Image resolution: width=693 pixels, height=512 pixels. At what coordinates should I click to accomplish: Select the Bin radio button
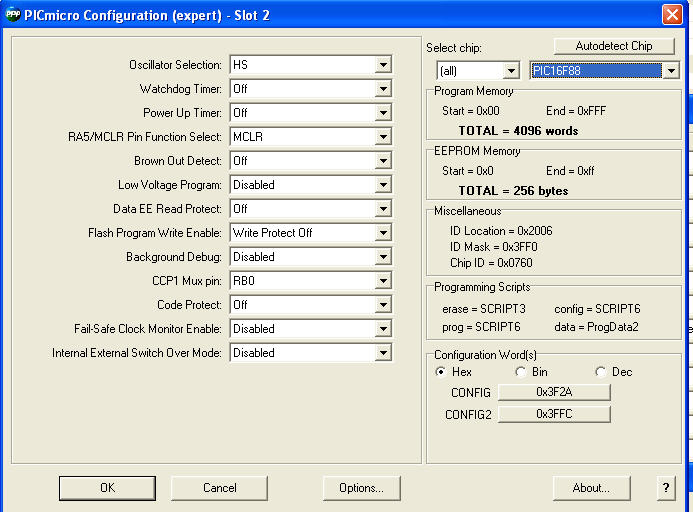[521, 372]
